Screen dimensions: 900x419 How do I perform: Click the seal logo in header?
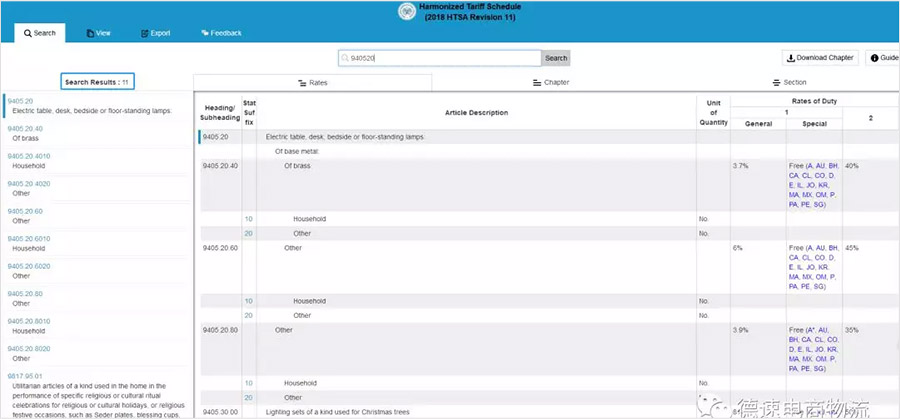pos(406,12)
